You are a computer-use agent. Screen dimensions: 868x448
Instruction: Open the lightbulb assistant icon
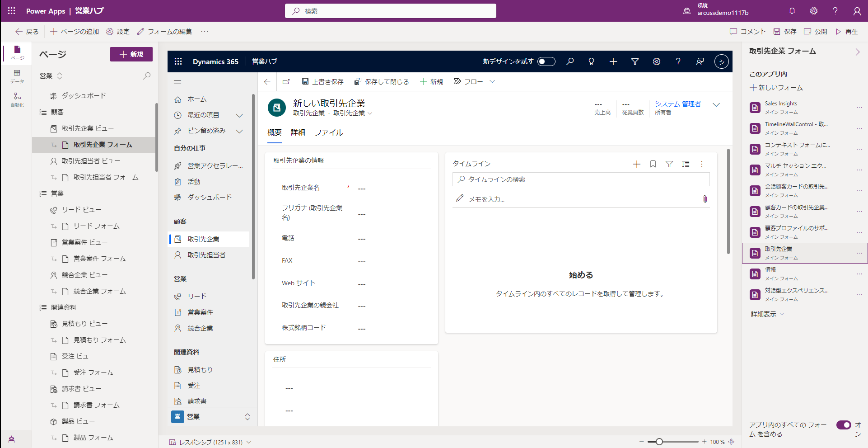coord(591,61)
